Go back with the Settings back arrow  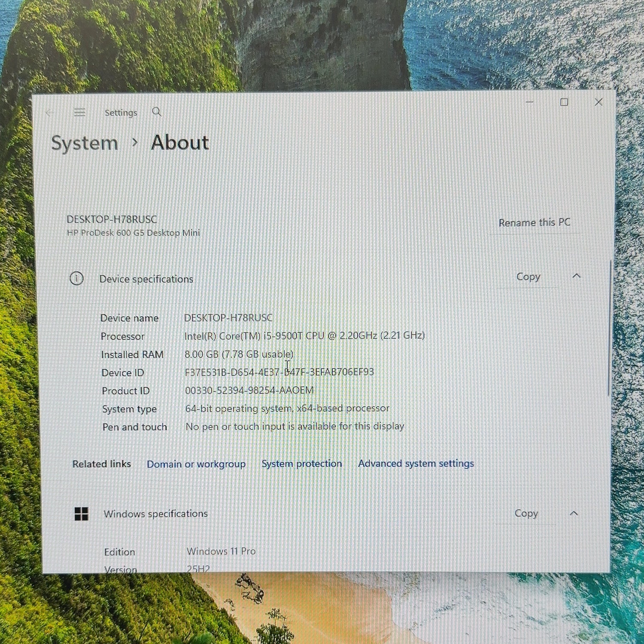click(x=49, y=113)
